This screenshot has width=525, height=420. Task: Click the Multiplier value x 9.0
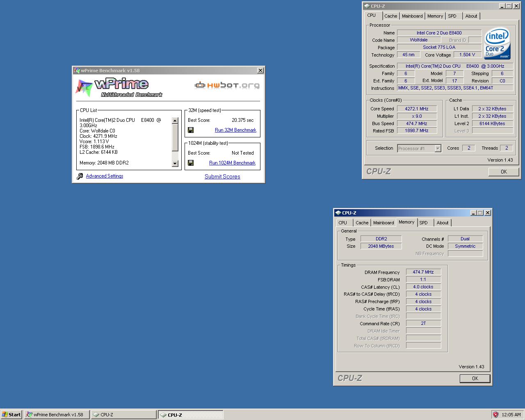416,116
